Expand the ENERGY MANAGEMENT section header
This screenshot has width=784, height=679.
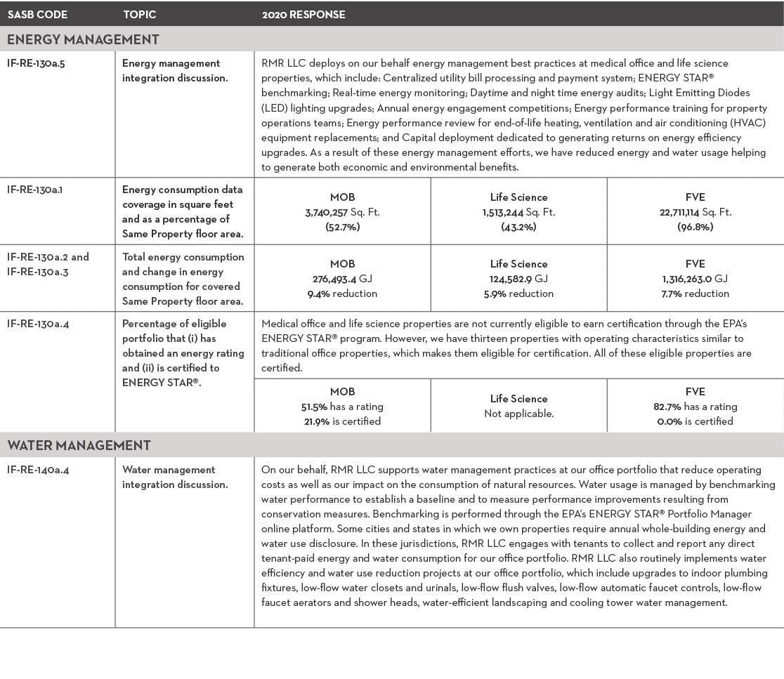(x=84, y=39)
